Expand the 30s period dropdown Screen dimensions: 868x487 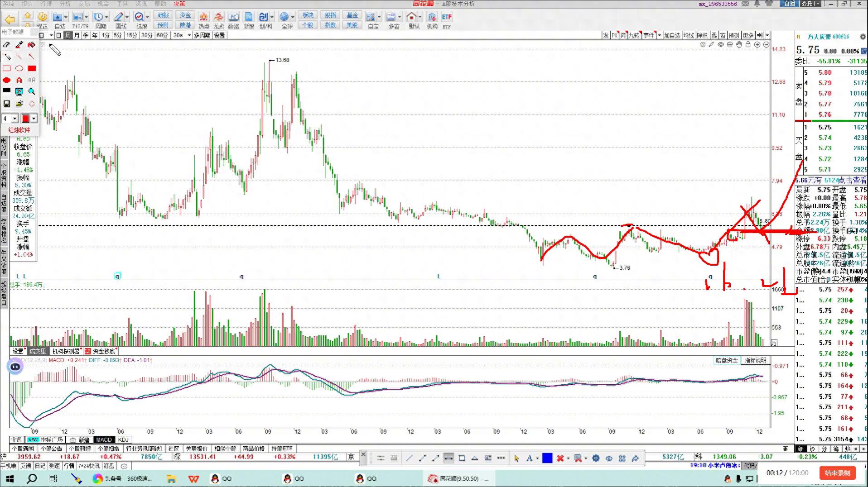(x=189, y=35)
